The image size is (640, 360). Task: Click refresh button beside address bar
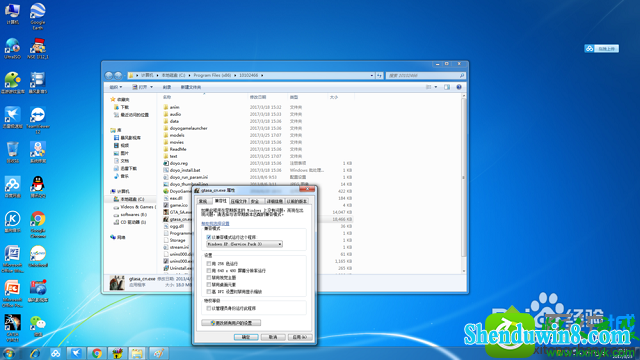379,75
